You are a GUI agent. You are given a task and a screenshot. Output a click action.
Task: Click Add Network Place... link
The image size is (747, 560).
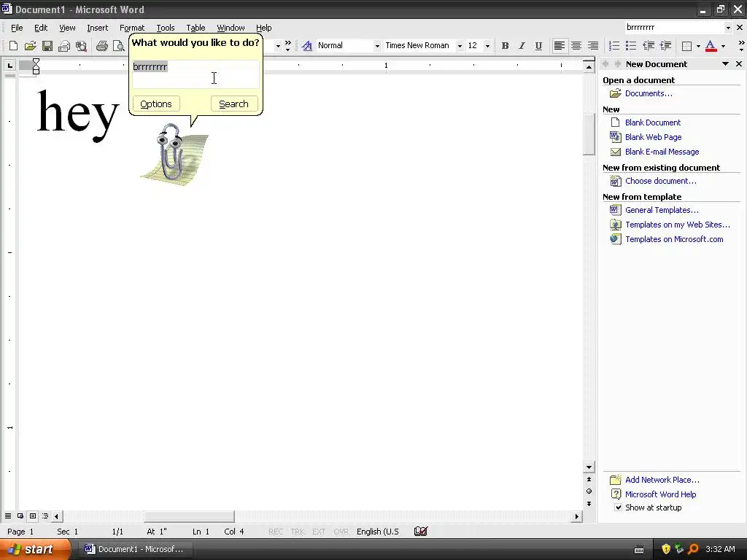(662, 480)
